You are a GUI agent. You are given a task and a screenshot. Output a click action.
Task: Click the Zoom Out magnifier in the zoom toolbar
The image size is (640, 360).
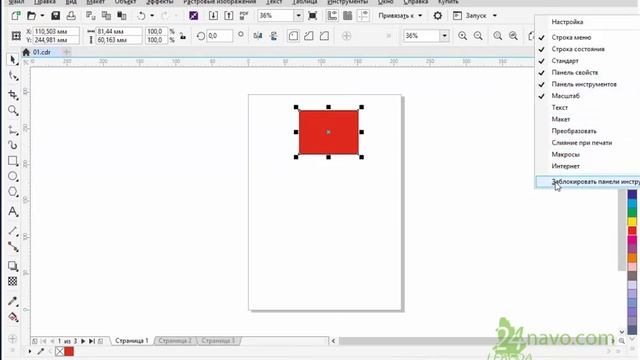[478, 36]
